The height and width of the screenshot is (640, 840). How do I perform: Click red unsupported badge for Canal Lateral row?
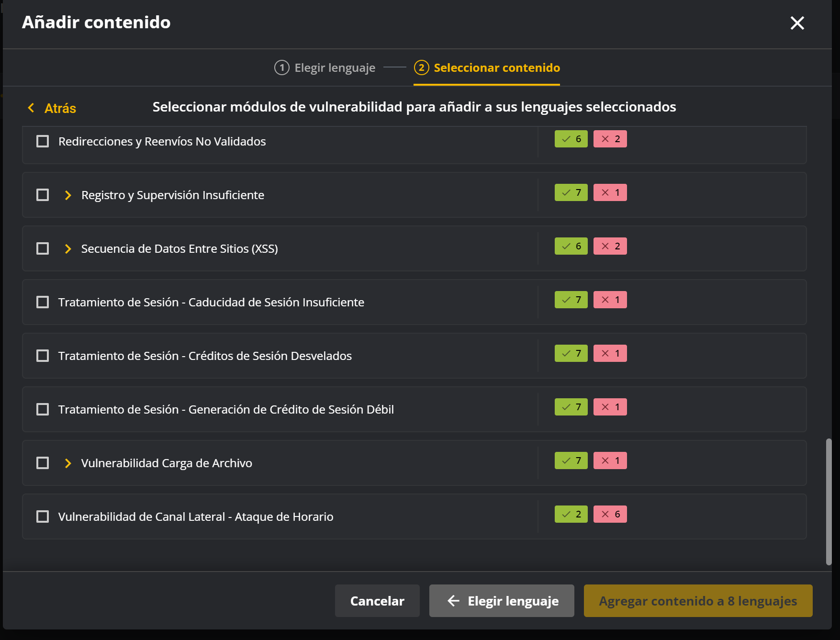610,514
